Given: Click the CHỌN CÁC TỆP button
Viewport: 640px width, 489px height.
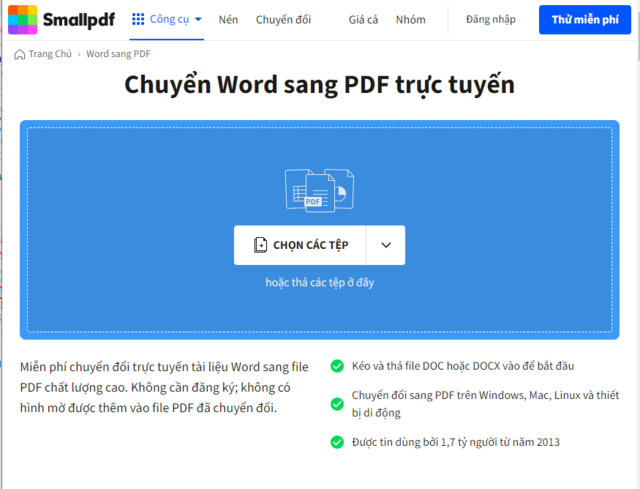Looking at the screenshot, I should pos(300,245).
